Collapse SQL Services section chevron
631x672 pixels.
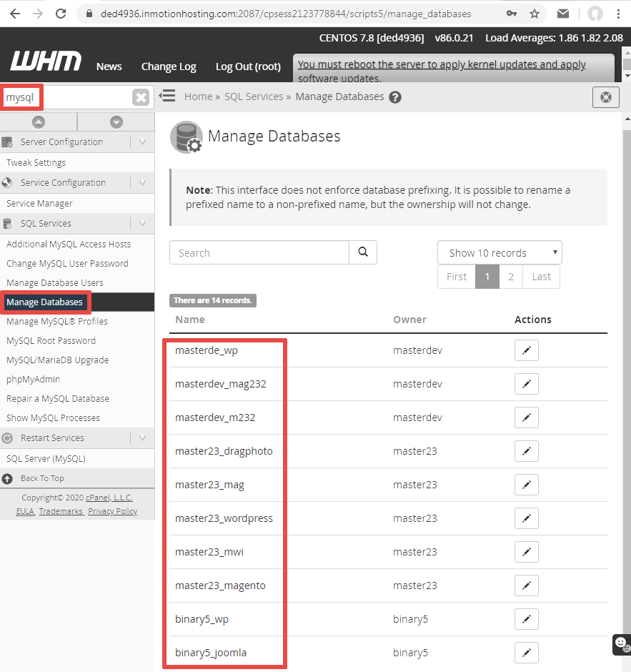tap(143, 223)
